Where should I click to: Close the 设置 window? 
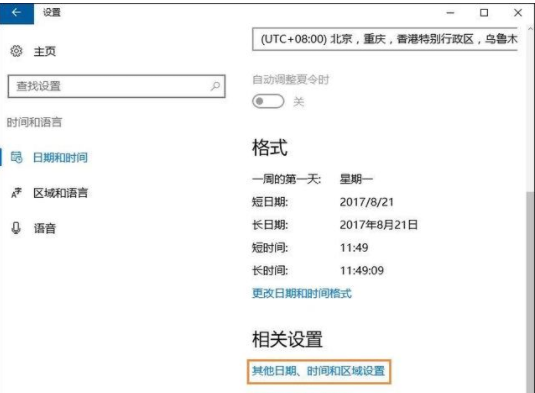coord(518,13)
